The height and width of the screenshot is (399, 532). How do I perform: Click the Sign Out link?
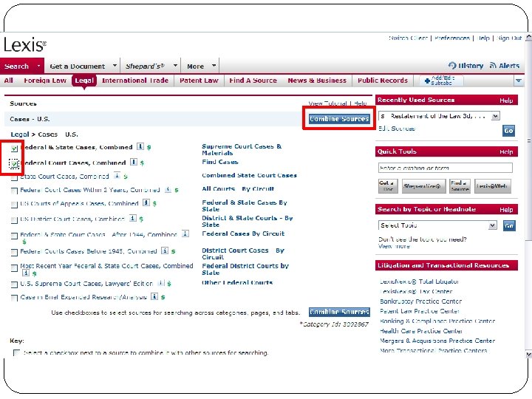pyautogui.click(x=509, y=38)
